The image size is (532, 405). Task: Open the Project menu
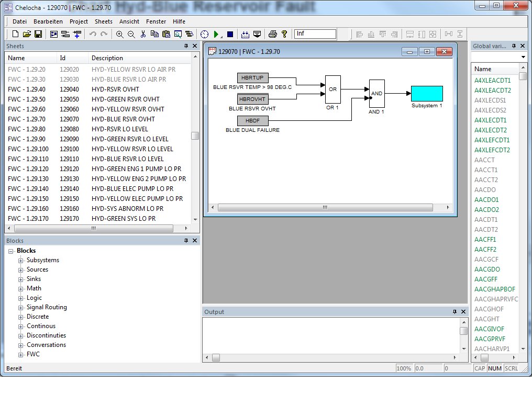coord(79,21)
